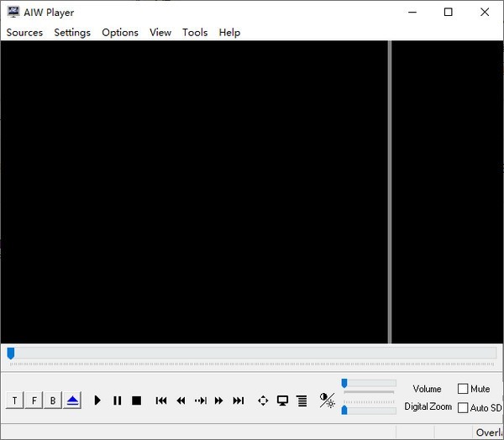
Task: Click the monitor fullscreen icon
Action: point(282,401)
